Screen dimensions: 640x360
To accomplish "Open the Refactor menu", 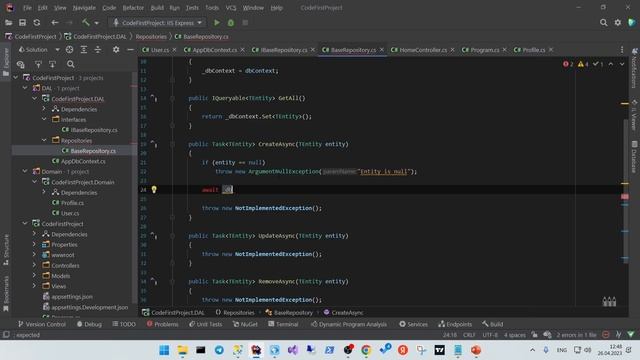I will point(133,8).
